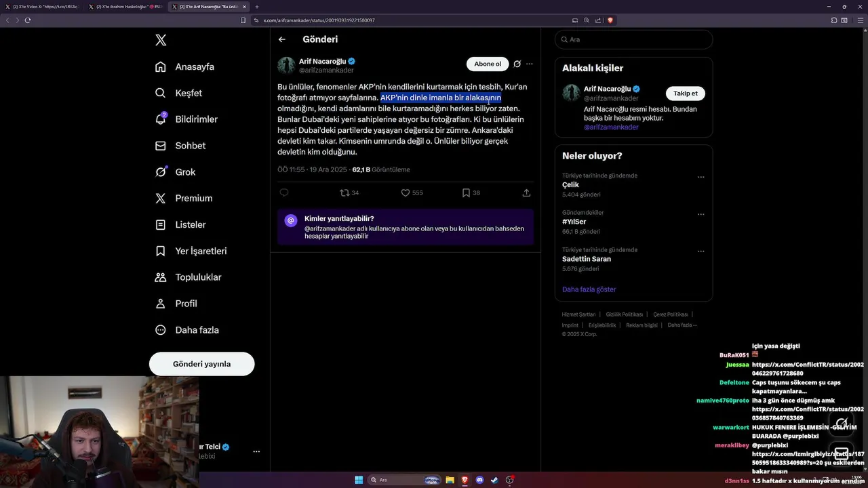Open the Windows Start menu
The image size is (868, 488).
pos(359,480)
